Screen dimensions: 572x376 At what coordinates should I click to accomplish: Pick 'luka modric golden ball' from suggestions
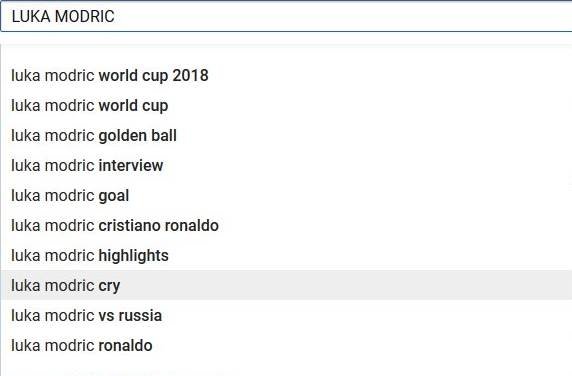tap(286, 136)
